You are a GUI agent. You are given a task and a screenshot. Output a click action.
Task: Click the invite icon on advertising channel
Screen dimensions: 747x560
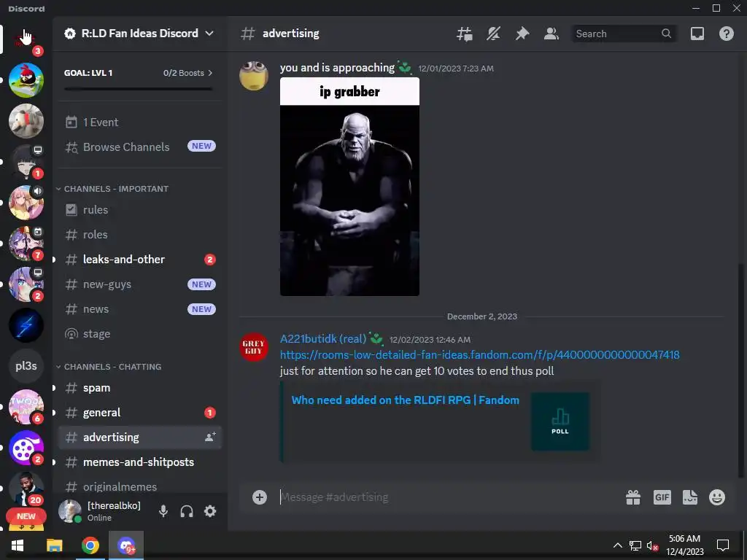click(209, 437)
